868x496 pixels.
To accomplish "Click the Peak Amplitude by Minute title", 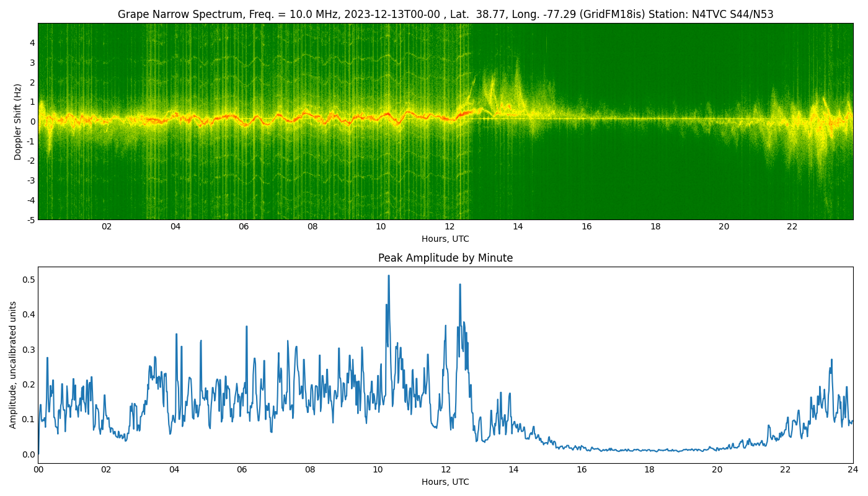I will coord(445,258).
